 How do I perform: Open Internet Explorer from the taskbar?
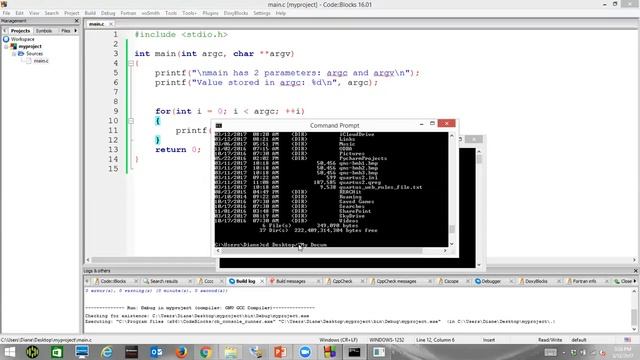click(x=107, y=352)
